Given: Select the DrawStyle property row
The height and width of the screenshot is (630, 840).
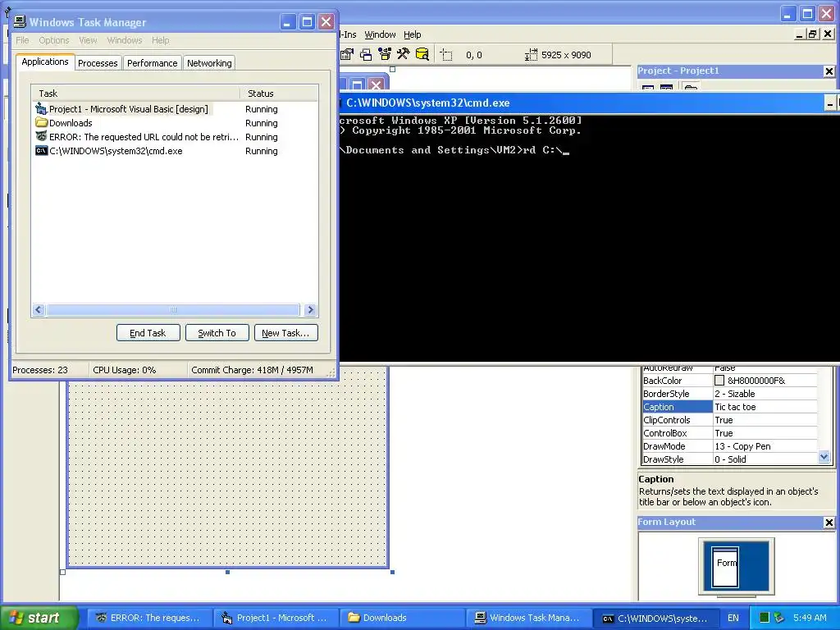Looking at the screenshot, I should 729,459.
